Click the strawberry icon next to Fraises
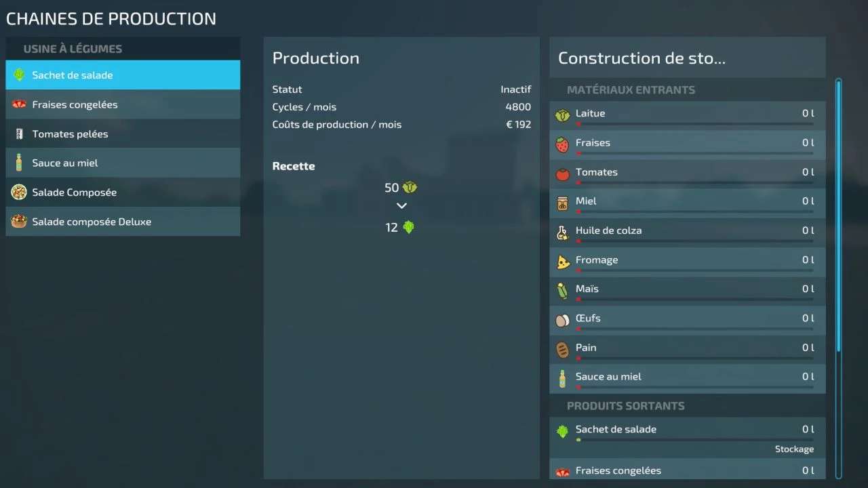Screen dimensions: 868x488 tap(562, 144)
